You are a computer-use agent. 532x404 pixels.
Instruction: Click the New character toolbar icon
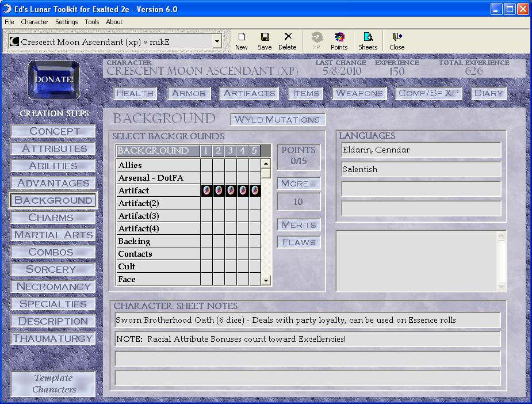tap(241, 41)
